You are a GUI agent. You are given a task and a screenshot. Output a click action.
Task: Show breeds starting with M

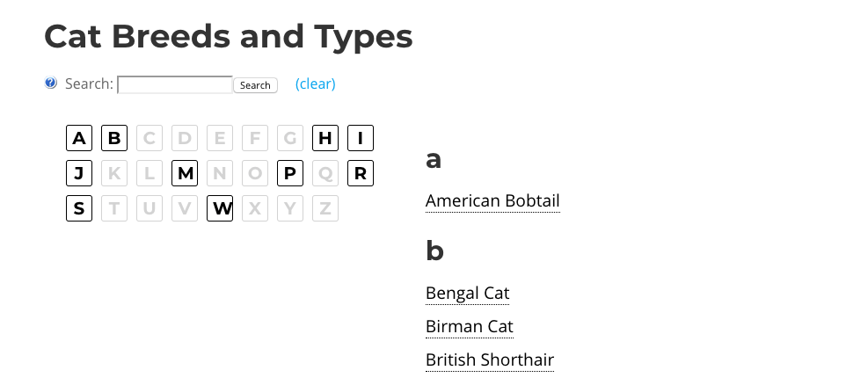[x=185, y=173]
